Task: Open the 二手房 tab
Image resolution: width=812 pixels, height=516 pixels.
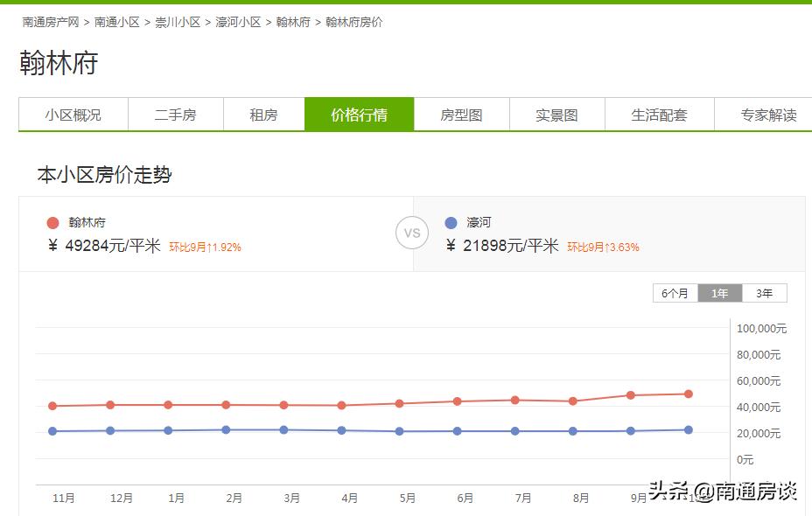Action: (x=175, y=115)
